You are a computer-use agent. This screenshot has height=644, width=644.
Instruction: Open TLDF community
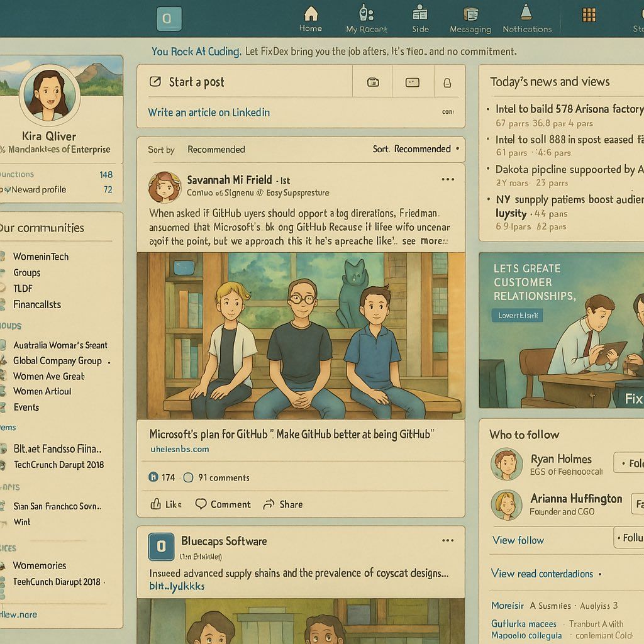click(x=23, y=288)
